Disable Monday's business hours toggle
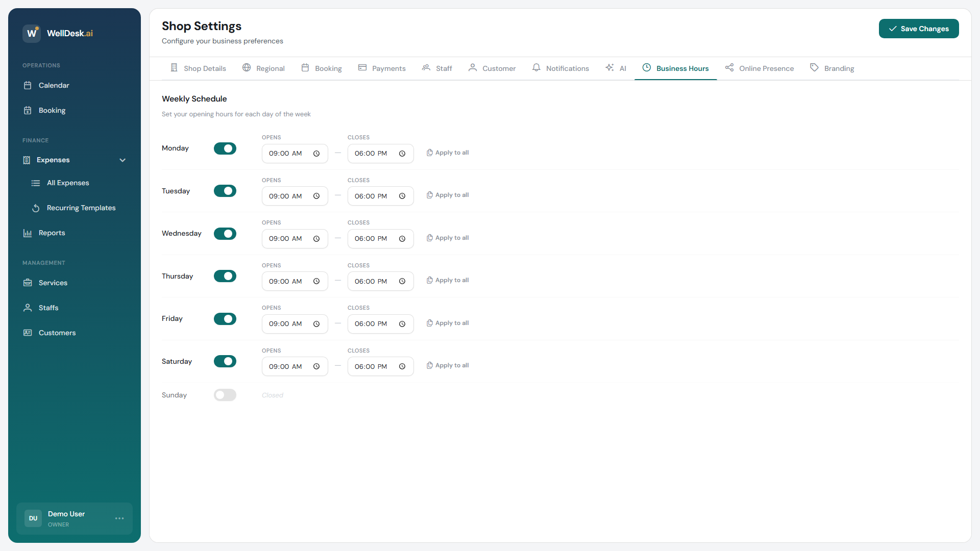Screen dimensions: 980x551 click(225, 148)
